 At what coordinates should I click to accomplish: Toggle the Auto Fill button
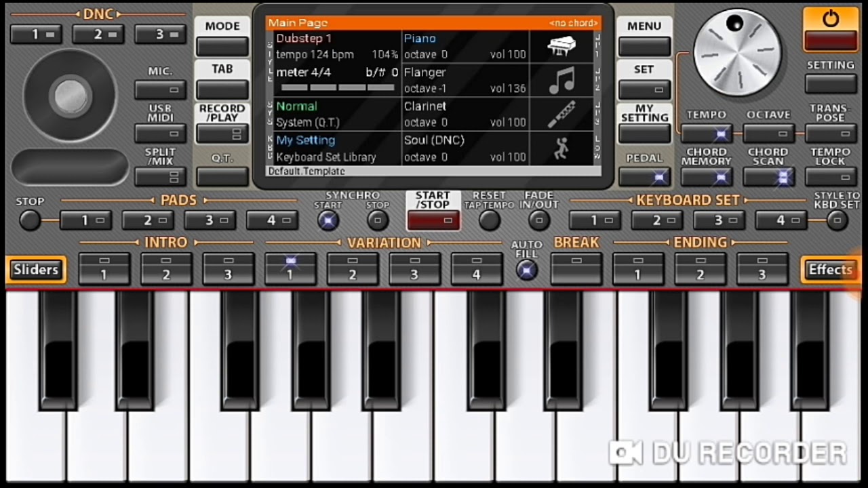pos(527,270)
